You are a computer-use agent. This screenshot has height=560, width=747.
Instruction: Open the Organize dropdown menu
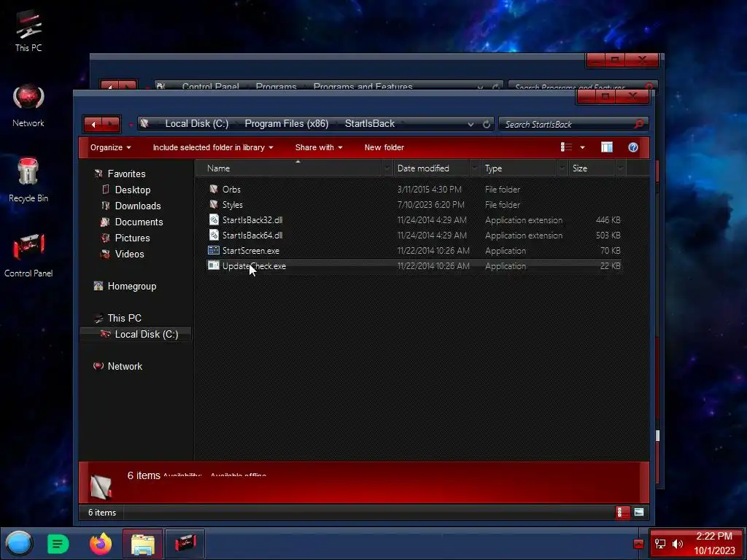click(111, 147)
